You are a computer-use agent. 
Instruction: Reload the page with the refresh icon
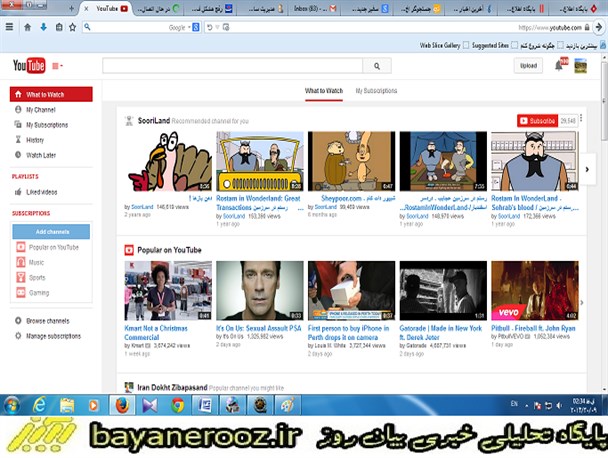(210, 27)
